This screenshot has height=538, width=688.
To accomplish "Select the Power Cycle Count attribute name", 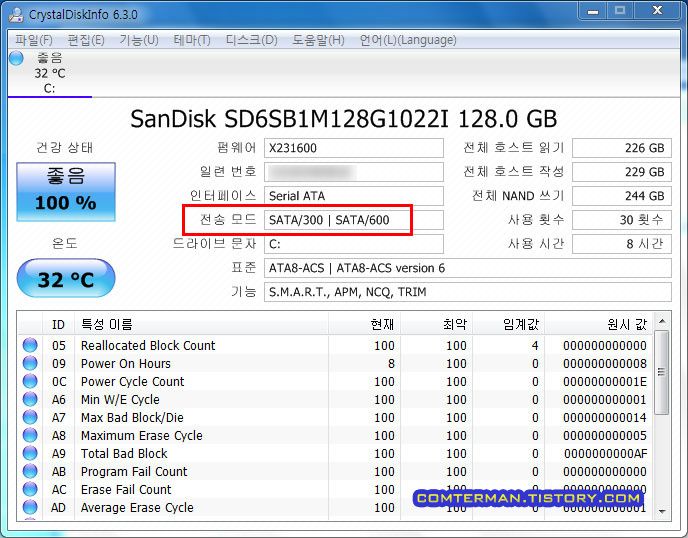I will 133,381.
